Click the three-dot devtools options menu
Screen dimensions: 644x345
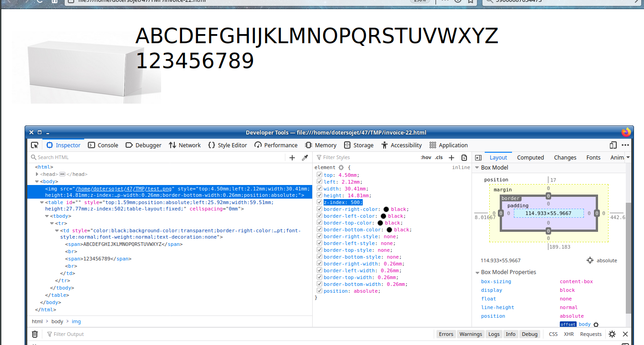[x=625, y=145]
